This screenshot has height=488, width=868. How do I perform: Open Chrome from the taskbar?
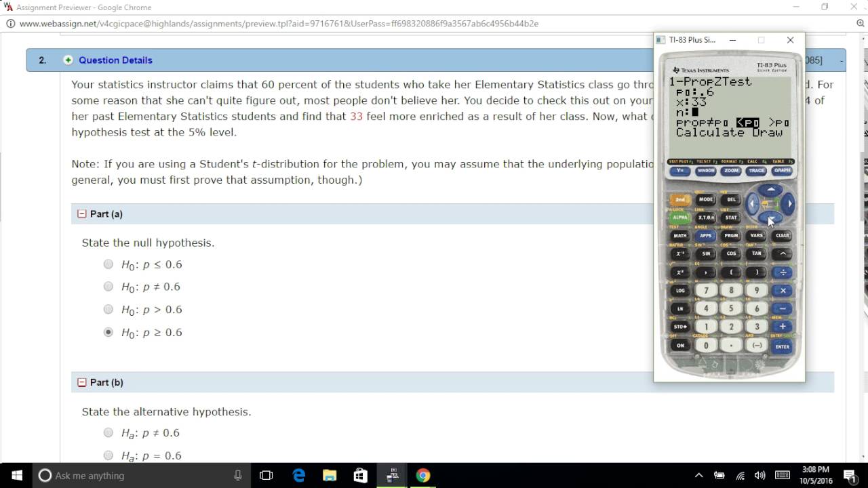422,475
